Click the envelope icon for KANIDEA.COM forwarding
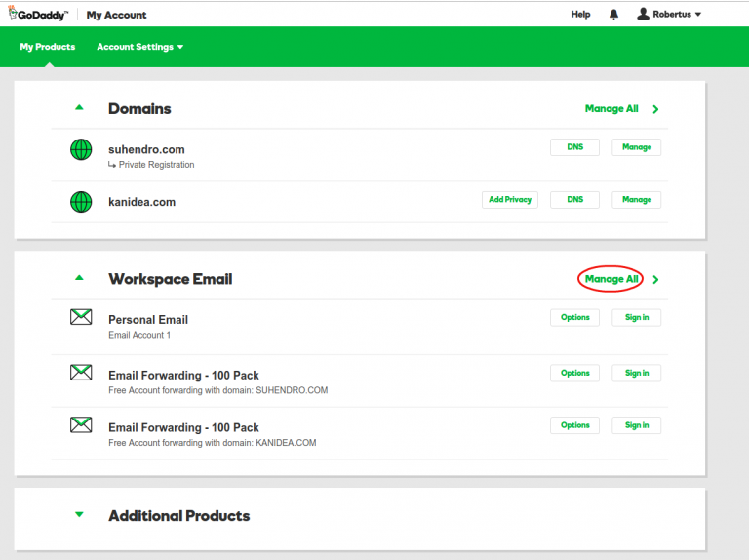The height and width of the screenshot is (560, 749). tap(81, 425)
